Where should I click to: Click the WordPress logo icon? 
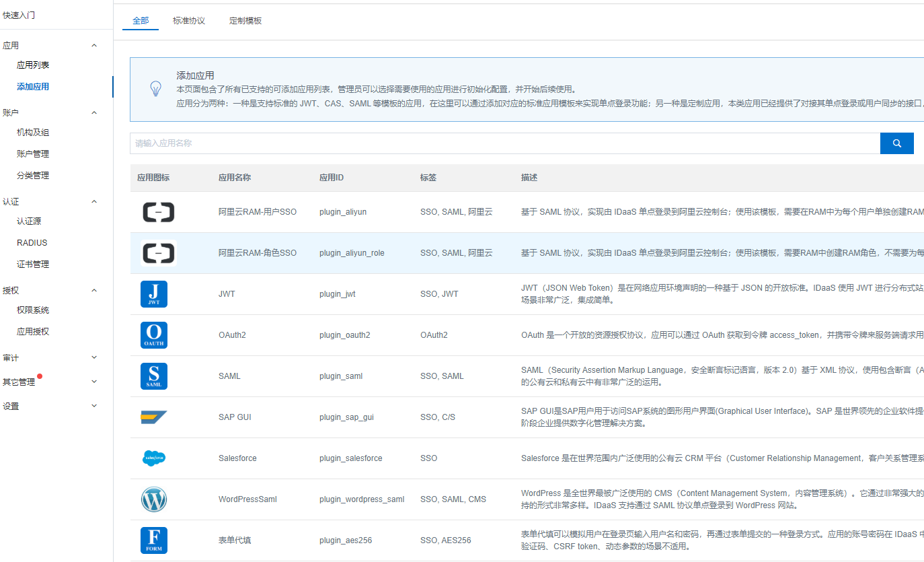pyautogui.click(x=154, y=499)
